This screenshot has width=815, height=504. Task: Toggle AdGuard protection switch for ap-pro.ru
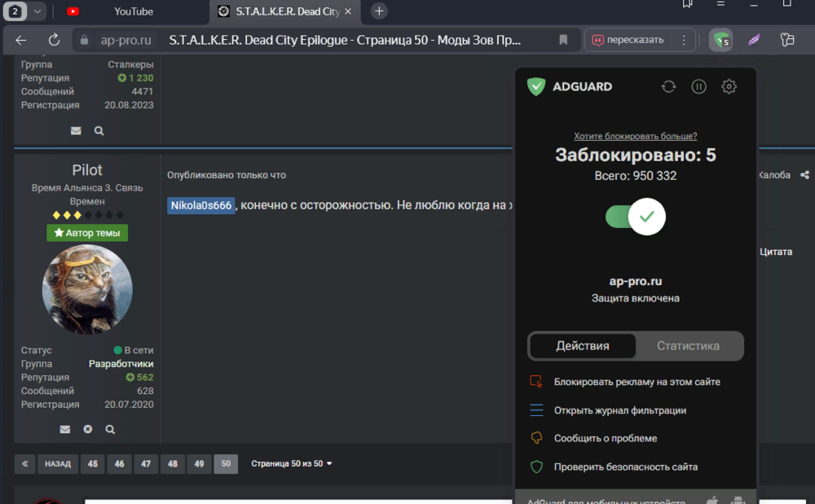(635, 217)
